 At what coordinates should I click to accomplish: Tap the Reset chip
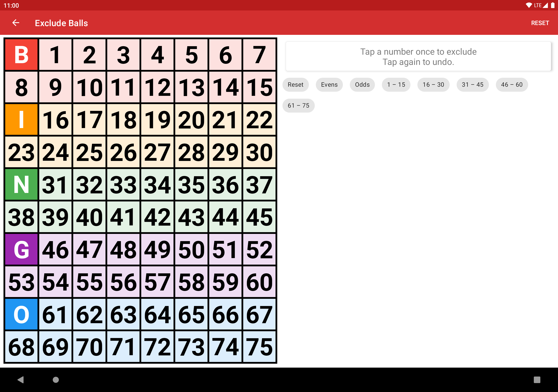[x=295, y=85]
